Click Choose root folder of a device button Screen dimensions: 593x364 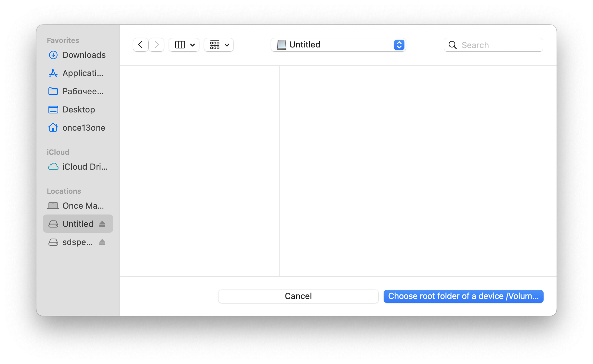pyautogui.click(x=463, y=296)
